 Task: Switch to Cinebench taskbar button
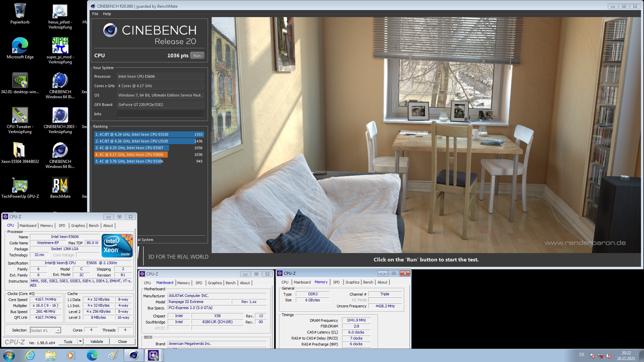133,355
